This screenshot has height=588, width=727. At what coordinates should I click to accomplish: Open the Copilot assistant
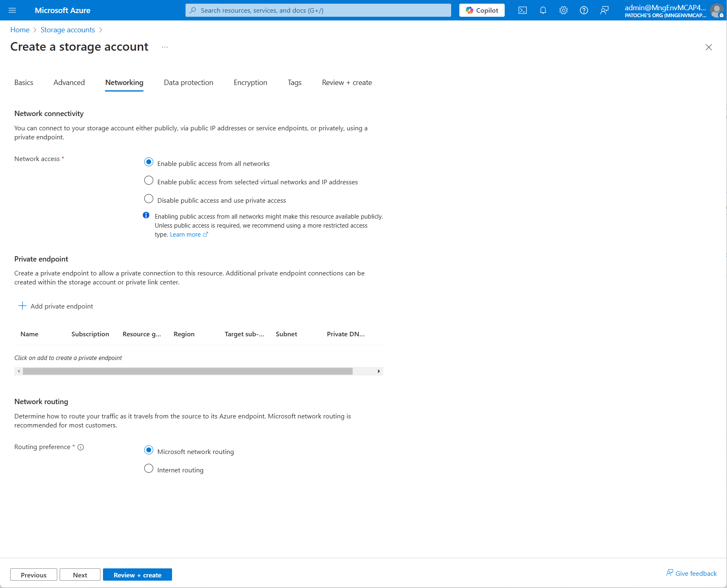[481, 10]
